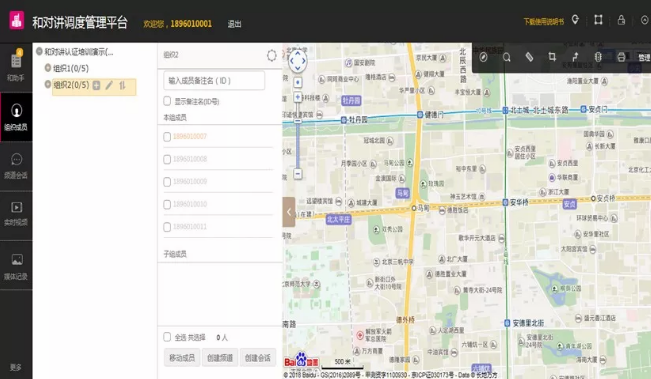Click the 安贞门 subway station marker

pyautogui.click(x=583, y=109)
